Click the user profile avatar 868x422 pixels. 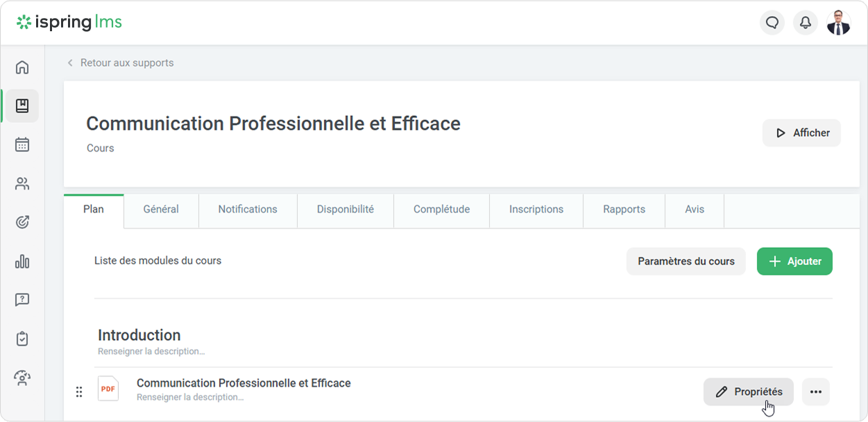click(838, 23)
